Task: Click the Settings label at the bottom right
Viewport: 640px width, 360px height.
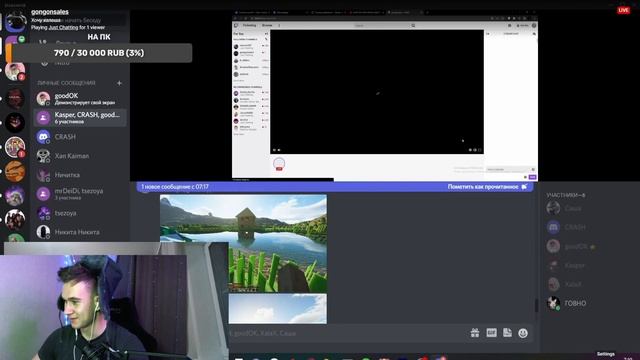Action: [x=605, y=354]
